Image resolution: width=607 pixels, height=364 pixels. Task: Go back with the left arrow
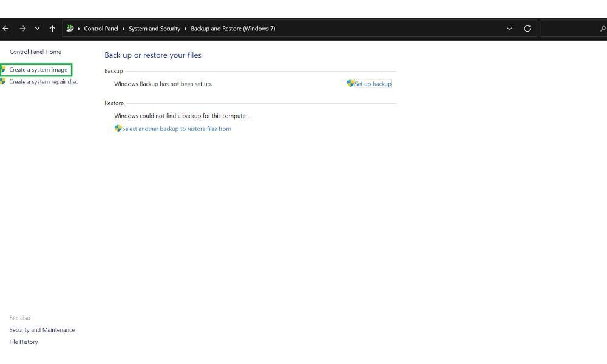coord(6,29)
